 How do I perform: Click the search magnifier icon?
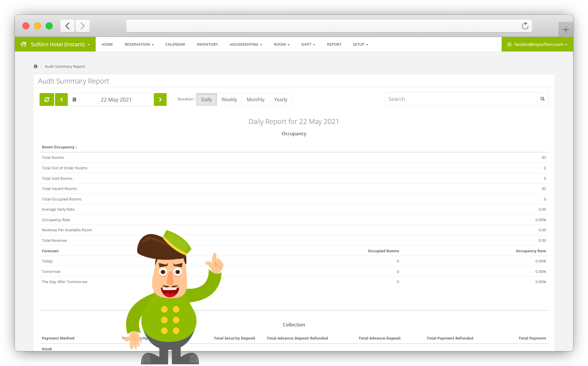coord(543,99)
